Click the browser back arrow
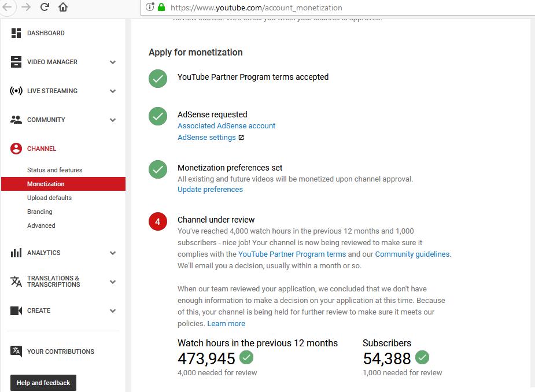Image resolution: width=535 pixels, height=392 pixels. (x=7, y=7)
